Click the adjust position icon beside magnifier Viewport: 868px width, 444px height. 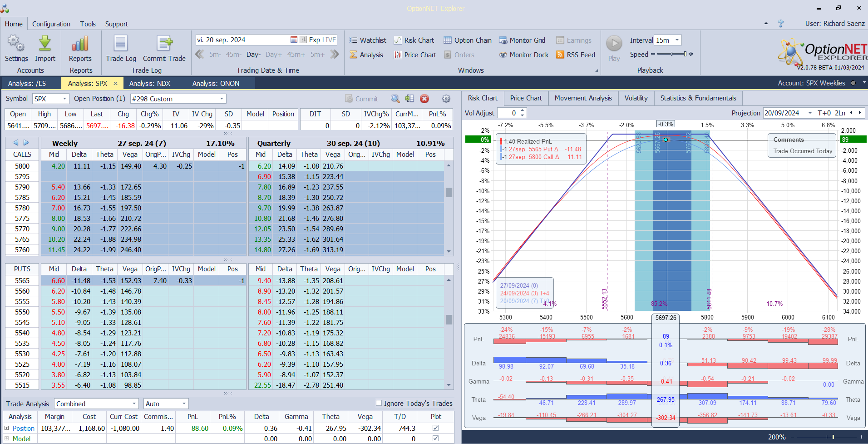[x=410, y=99]
